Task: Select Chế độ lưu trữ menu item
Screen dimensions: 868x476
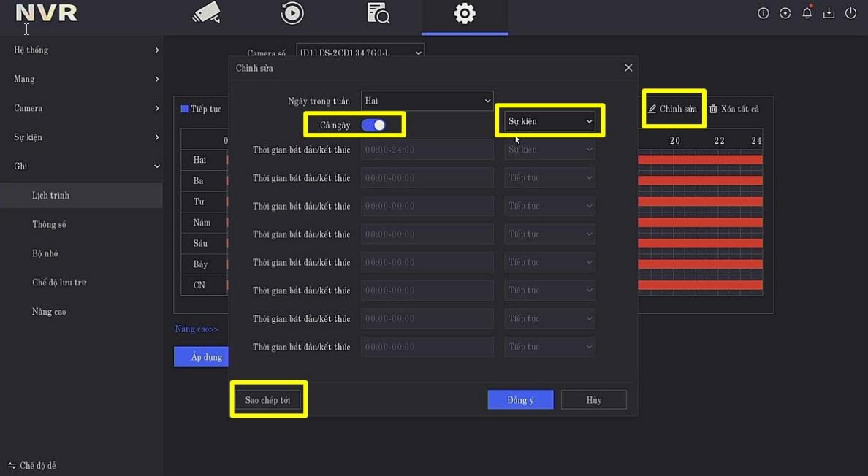Action: point(59,283)
